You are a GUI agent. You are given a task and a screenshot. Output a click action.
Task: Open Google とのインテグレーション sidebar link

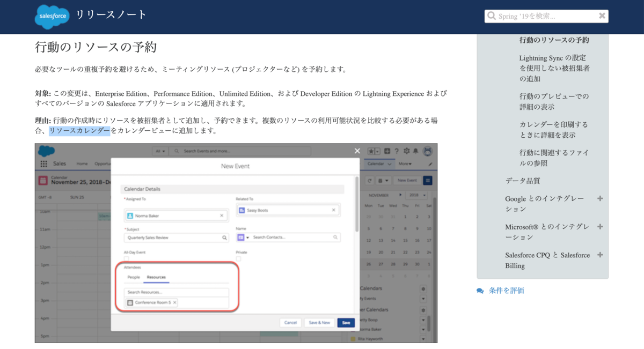(544, 204)
